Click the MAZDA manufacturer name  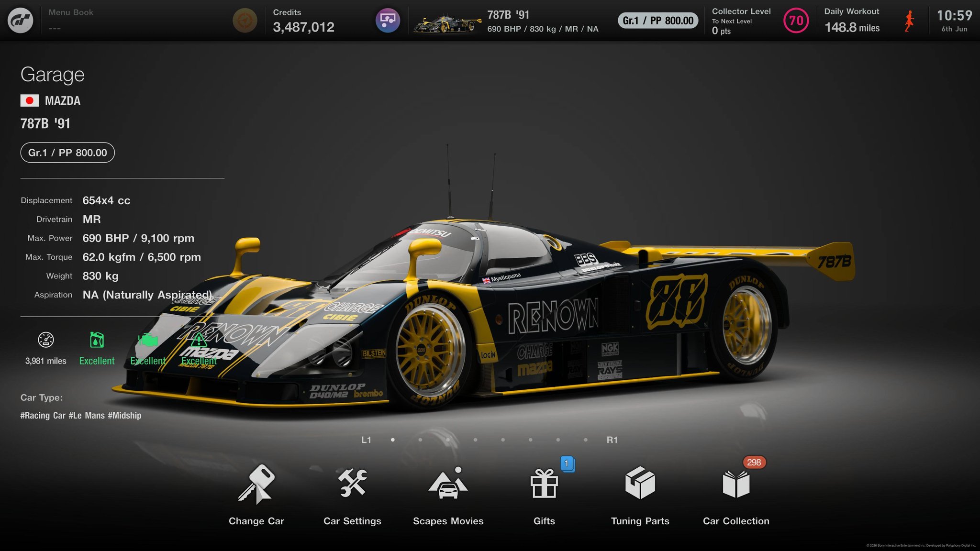coord(63,101)
